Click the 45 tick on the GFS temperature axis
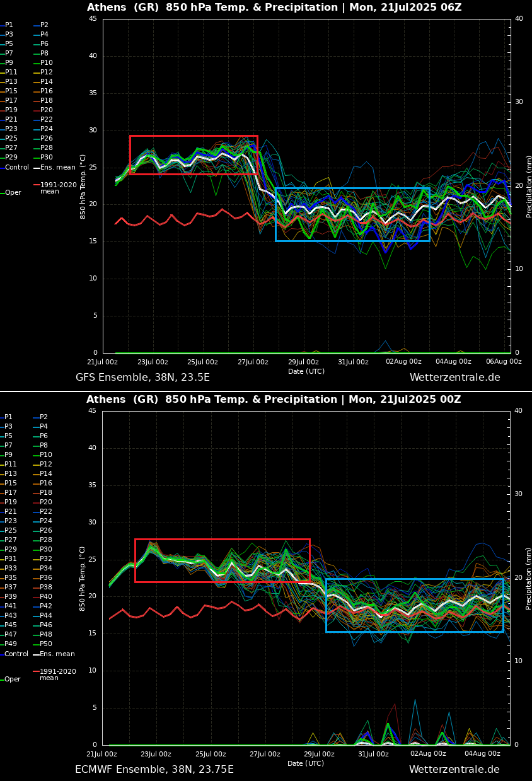This screenshot has height=781, width=532. click(93, 19)
